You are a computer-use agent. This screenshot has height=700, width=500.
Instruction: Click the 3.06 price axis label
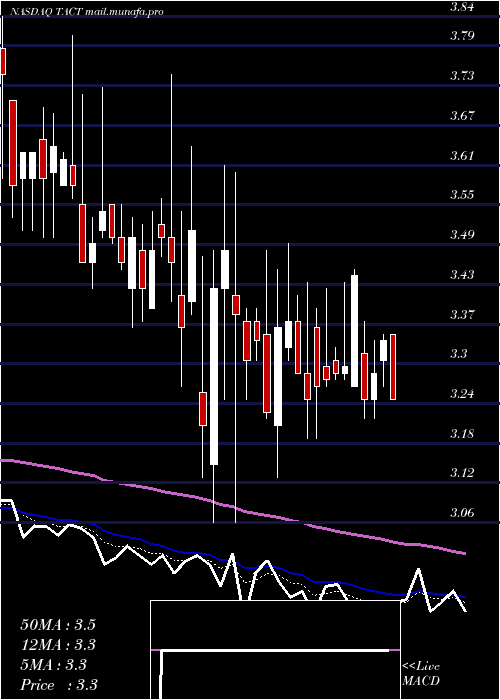462,513
